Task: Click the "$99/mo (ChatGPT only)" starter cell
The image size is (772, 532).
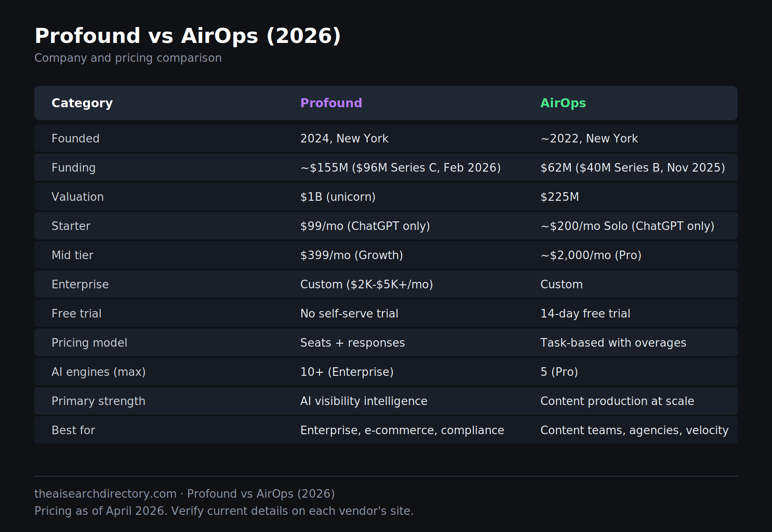Action: pyautogui.click(x=365, y=226)
